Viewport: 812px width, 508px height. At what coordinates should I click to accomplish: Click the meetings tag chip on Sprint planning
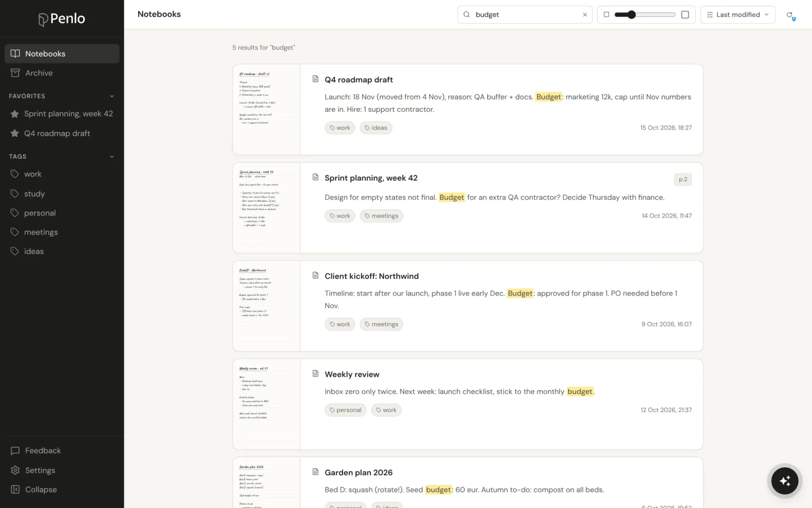[x=381, y=216]
